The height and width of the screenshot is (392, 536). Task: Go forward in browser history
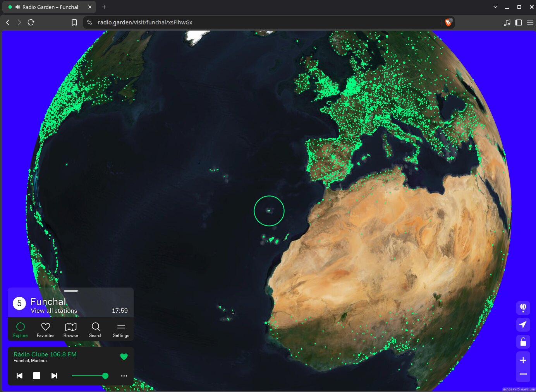[19, 22]
